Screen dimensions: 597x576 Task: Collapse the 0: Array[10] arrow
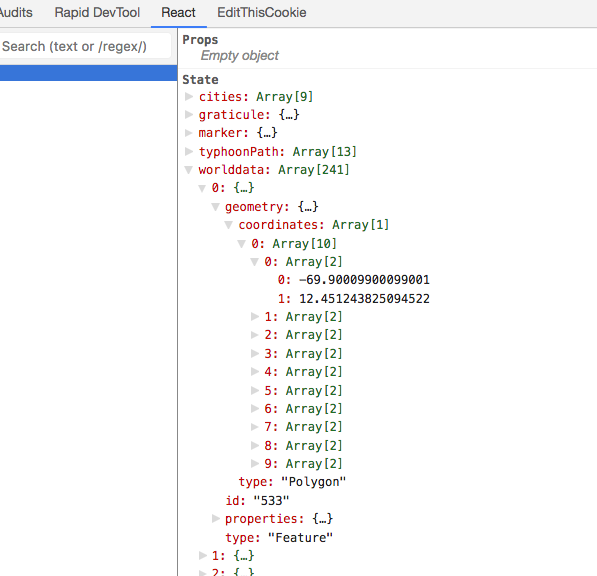pos(241,244)
